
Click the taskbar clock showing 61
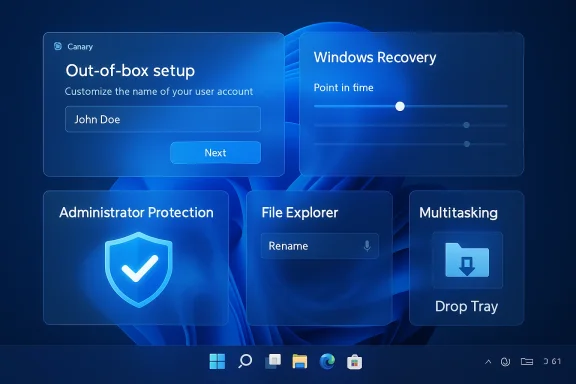pyautogui.click(x=552, y=361)
